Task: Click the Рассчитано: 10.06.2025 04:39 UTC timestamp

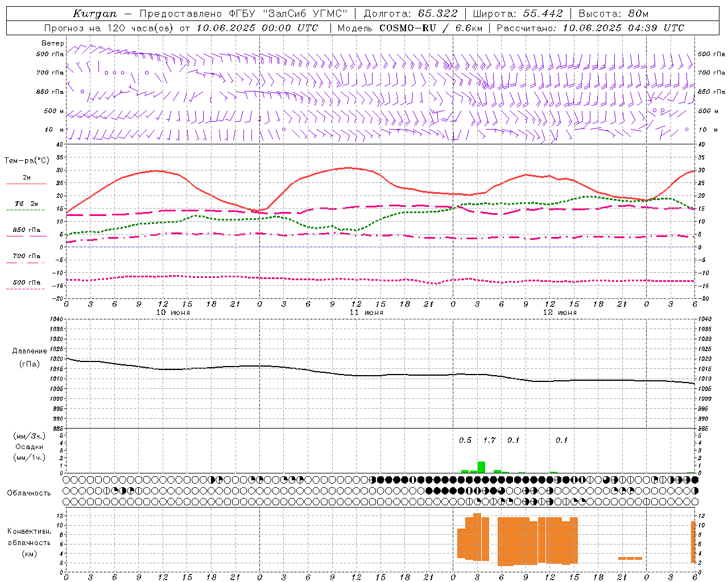Action: pyautogui.click(x=590, y=28)
